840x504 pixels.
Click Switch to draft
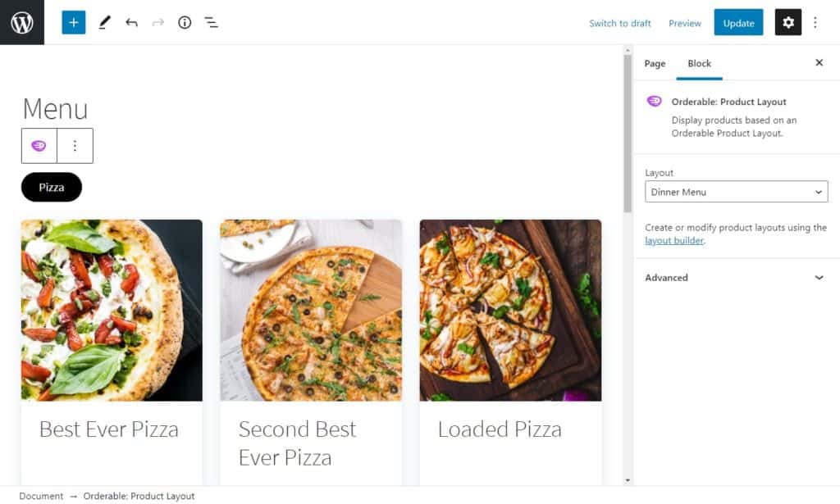(619, 23)
